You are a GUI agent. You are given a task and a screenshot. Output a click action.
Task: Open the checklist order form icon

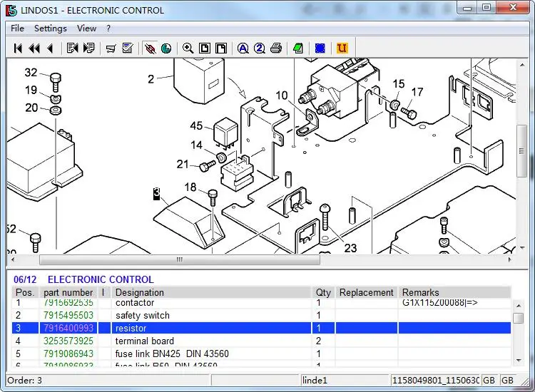127,48
